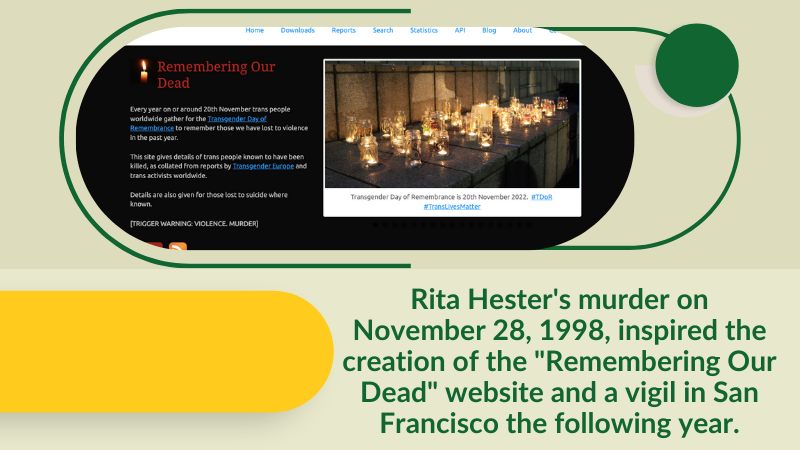
Task: Open the Reports menu item
Action: (344, 30)
